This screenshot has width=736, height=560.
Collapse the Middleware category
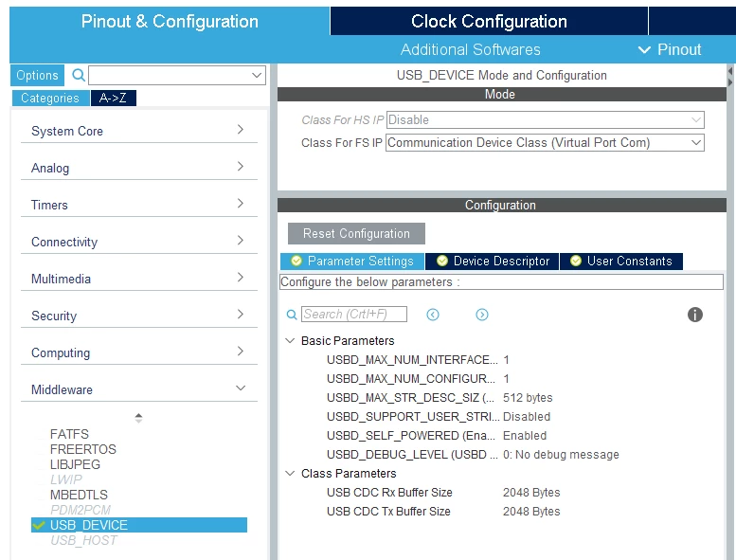pos(139,389)
